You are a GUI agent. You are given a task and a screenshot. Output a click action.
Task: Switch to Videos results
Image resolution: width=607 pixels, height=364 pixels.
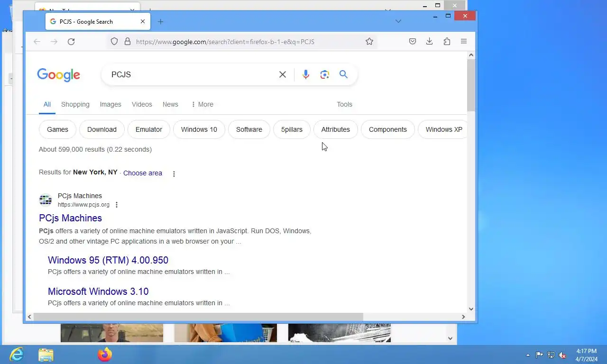(x=142, y=104)
